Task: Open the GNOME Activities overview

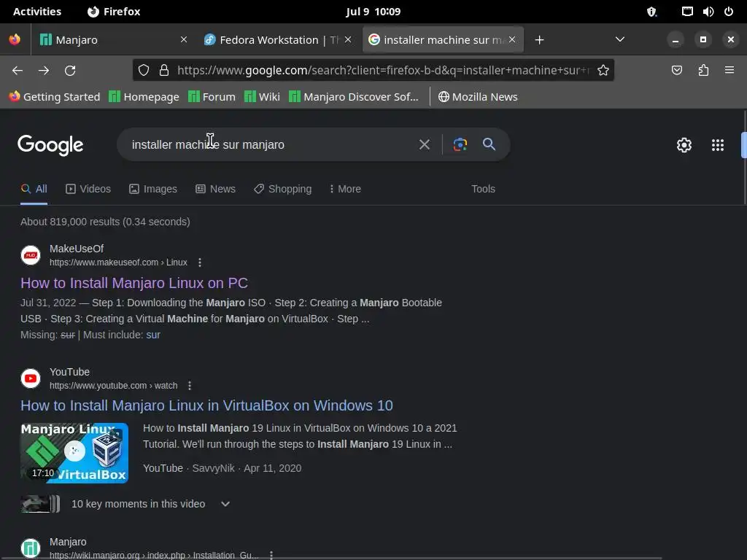Action: tap(37, 12)
